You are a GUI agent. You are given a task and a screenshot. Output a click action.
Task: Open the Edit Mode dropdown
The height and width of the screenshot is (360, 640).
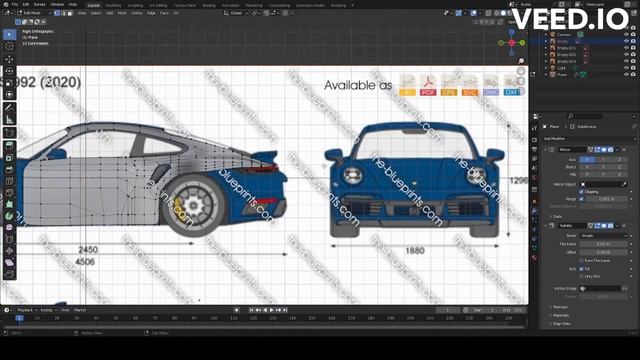click(34, 13)
